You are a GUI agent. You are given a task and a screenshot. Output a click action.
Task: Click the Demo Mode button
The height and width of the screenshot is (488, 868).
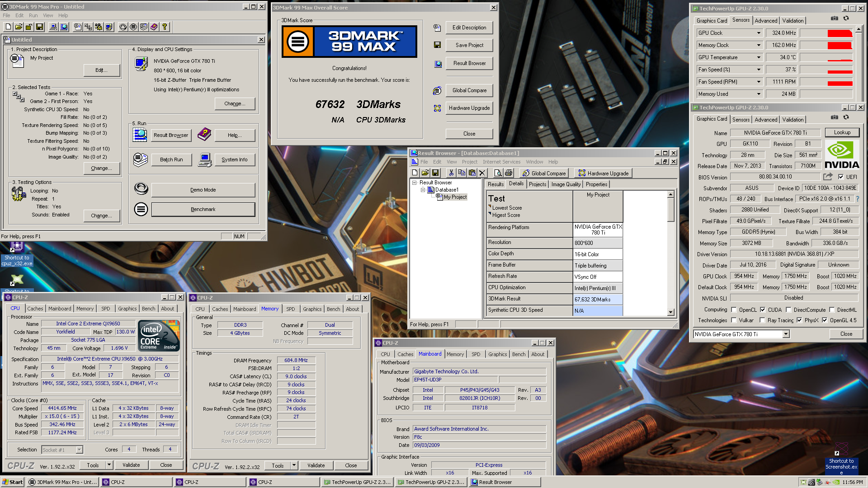[x=203, y=190]
